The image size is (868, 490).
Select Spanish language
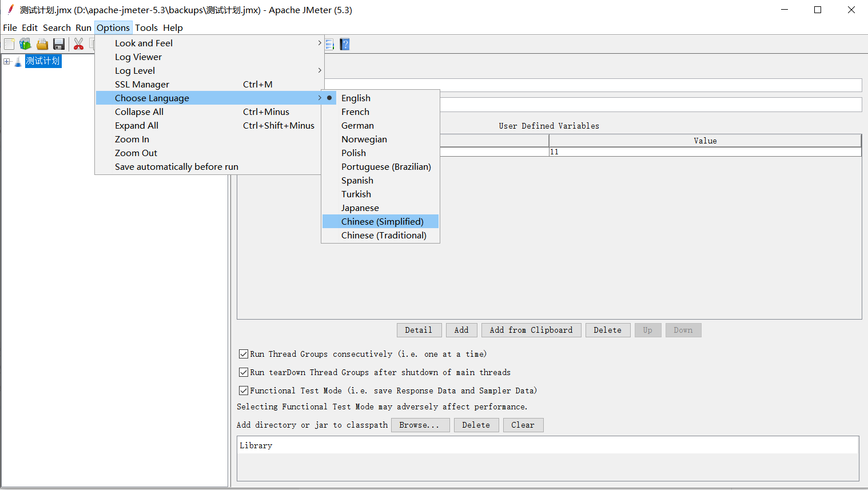point(380,180)
